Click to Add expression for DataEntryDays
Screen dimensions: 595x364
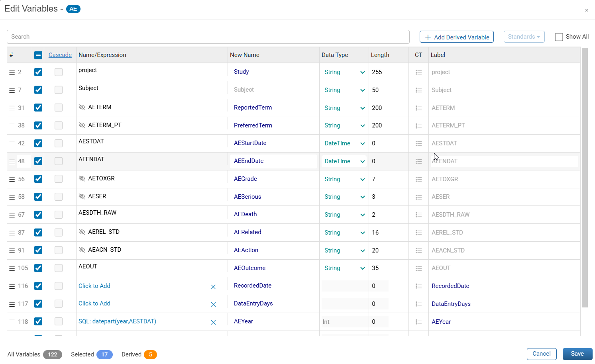94,303
